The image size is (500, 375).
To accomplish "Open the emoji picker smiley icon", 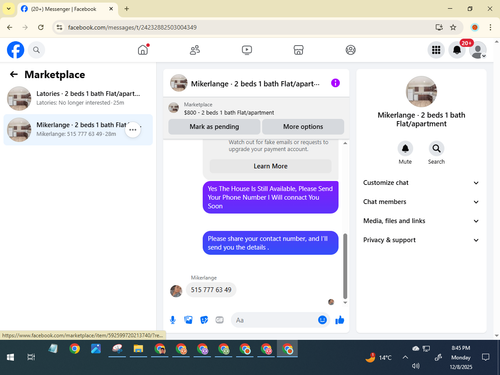I will tap(322, 320).
